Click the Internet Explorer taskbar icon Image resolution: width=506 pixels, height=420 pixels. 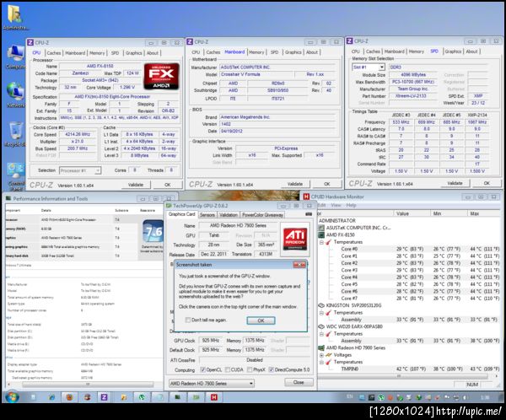click(51, 397)
